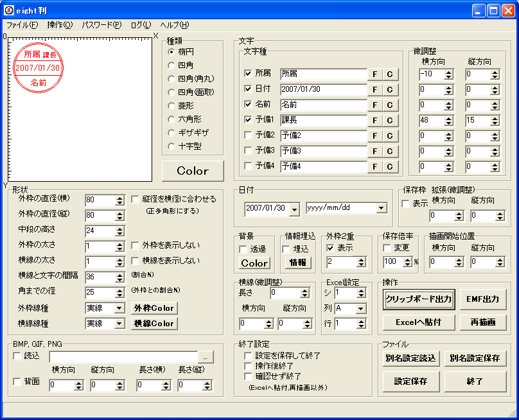This screenshot has width=519, height=420.
Task: Click the F font button for 予備1 row
Action: click(374, 121)
